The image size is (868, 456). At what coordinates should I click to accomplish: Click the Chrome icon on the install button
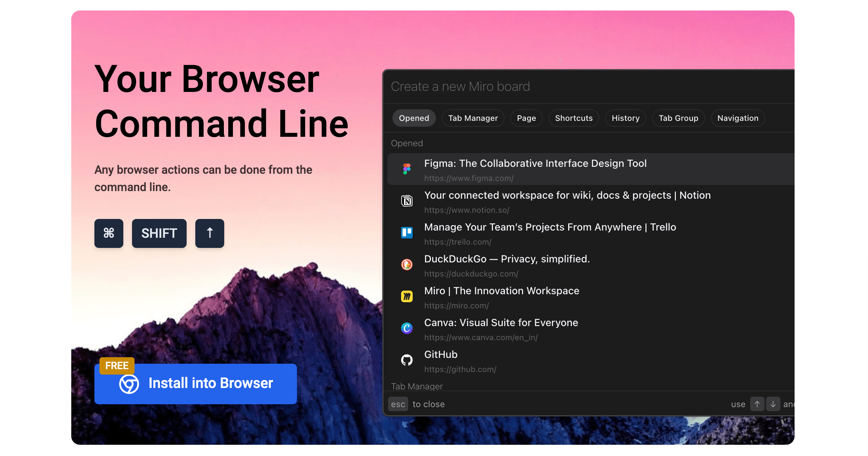coord(129,384)
